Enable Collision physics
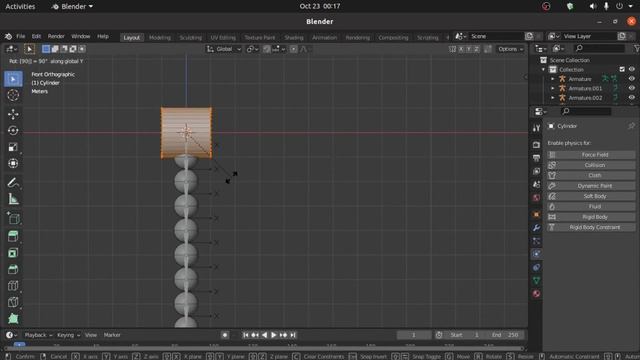 point(591,165)
